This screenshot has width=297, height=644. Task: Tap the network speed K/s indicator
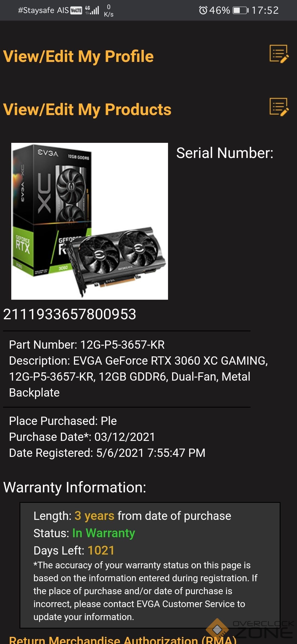(109, 11)
